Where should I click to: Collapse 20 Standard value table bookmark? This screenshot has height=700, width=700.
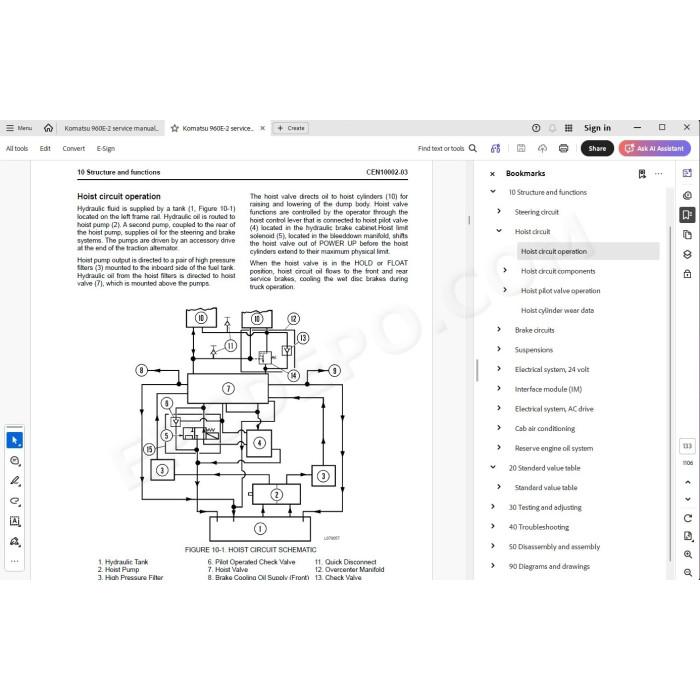[493, 467]
